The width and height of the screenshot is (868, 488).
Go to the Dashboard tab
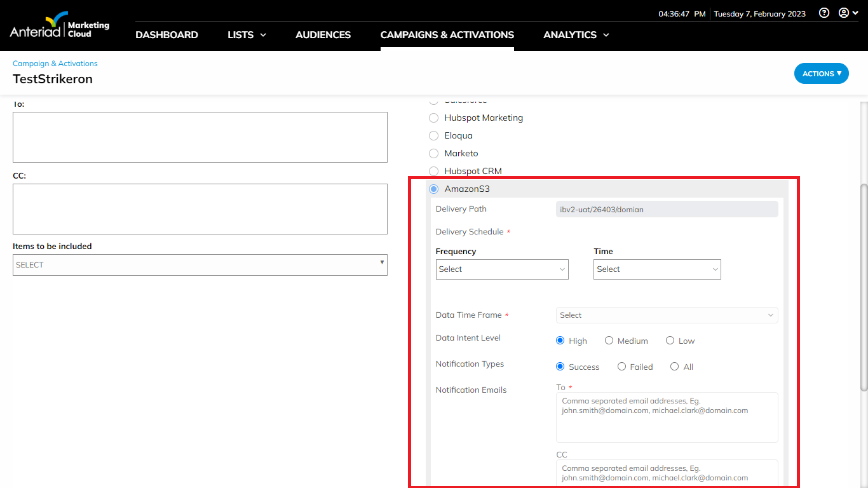tap(166, 35)
